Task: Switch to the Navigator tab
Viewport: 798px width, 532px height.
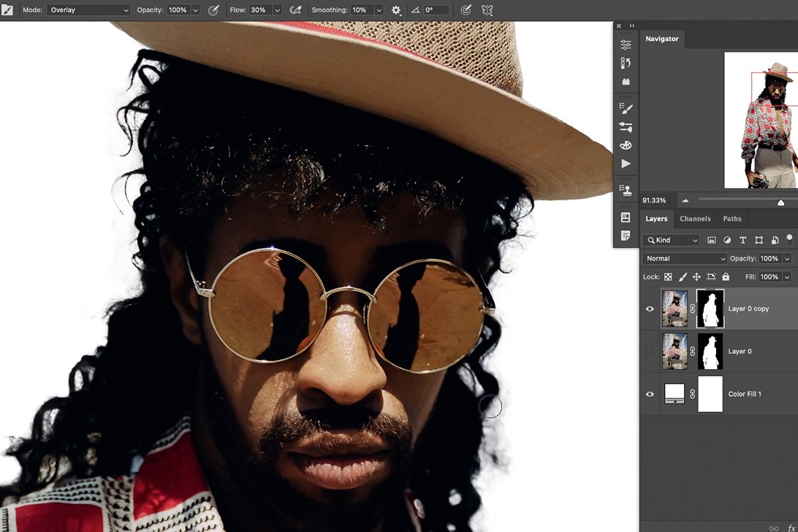Action: pos(662,39)
